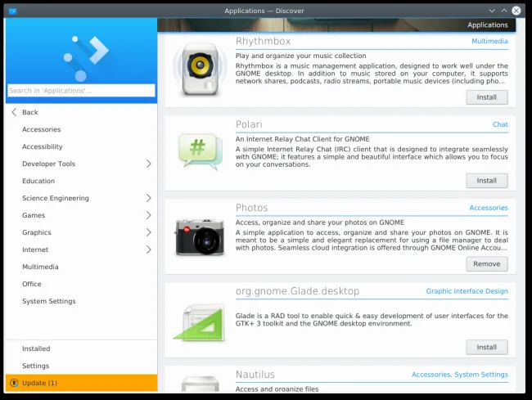
Task: Expand the Internet category arrow
Action: (x=149, y=249)
